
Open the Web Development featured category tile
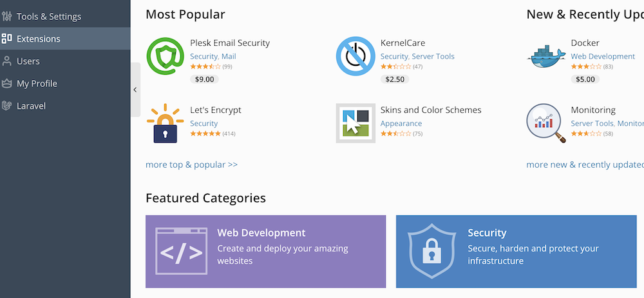(x=265, y=252)
